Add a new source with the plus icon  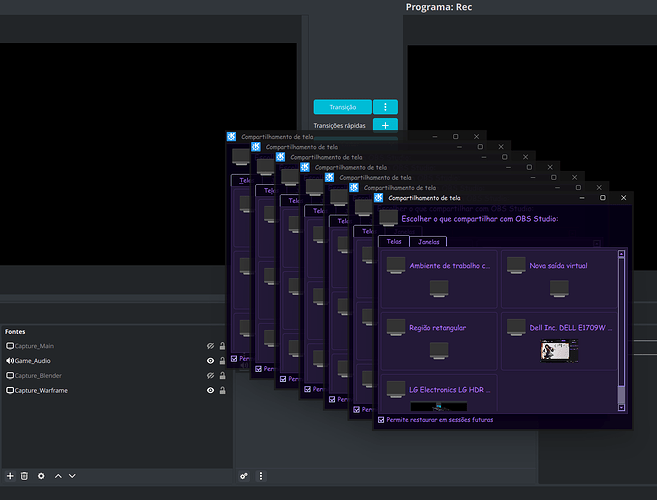tap(10, 476)
